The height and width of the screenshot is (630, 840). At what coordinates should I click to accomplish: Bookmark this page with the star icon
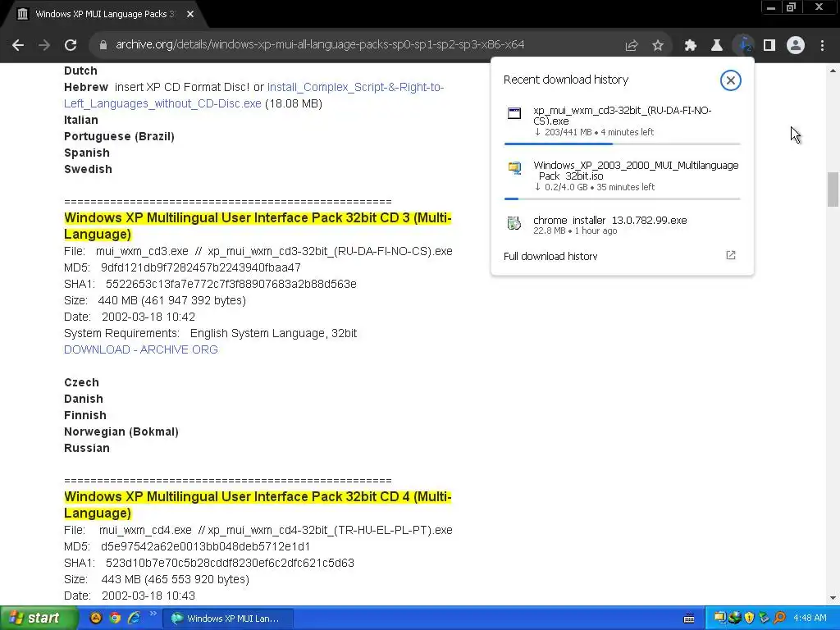(658, 45)
